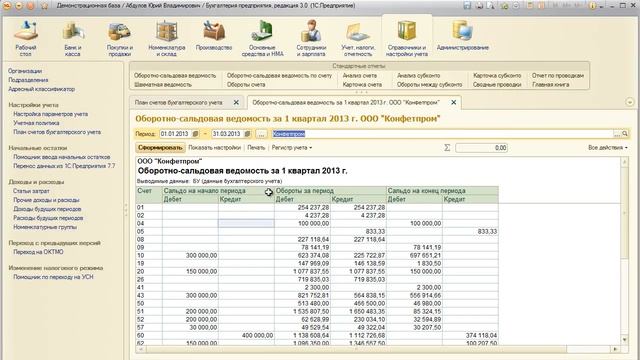640x360 pixels.
Task: Click the print icon in title bar
Action: tap(479, 6)
